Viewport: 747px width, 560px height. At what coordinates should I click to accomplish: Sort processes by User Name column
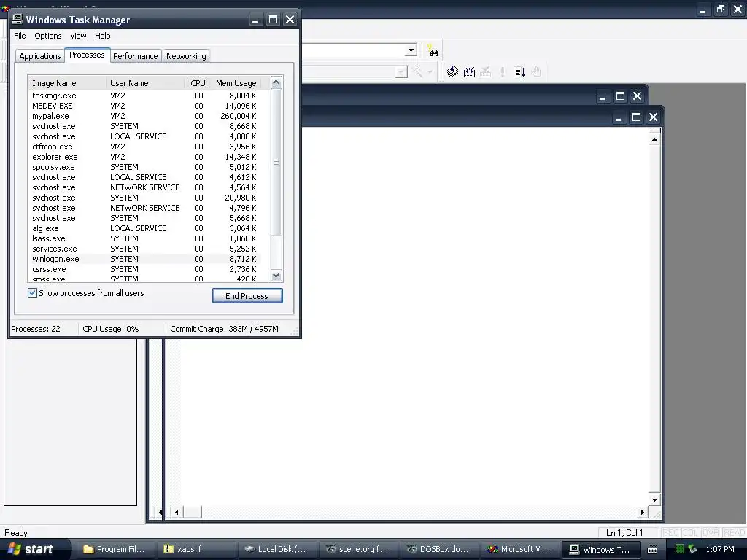[x=145, y=83]
